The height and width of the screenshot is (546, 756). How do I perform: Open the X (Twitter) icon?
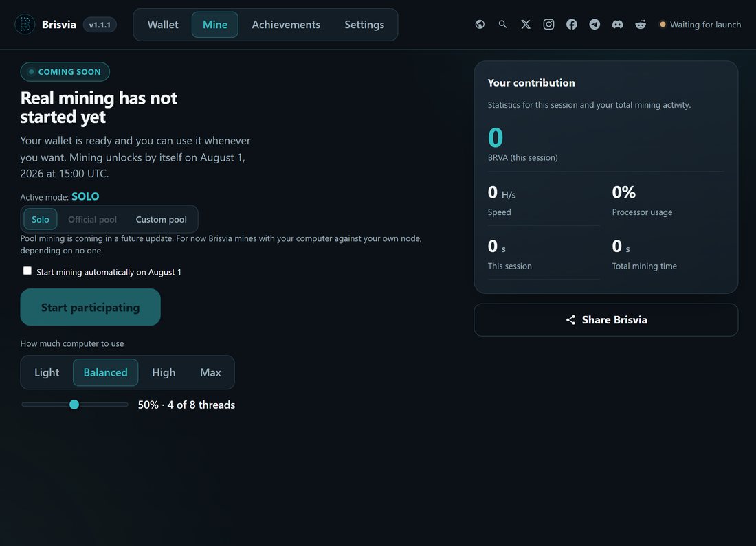[x=526, y=25]
